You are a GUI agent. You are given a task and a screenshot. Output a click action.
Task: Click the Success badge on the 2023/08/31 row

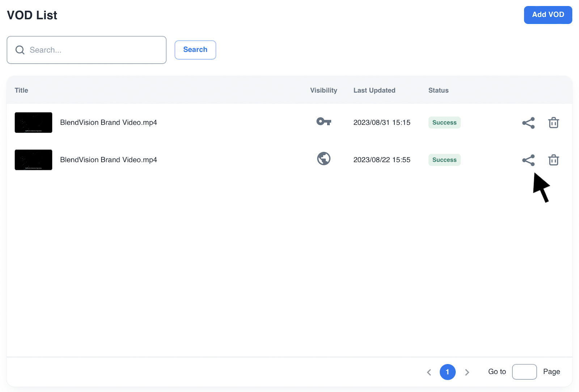coord(444,123)
